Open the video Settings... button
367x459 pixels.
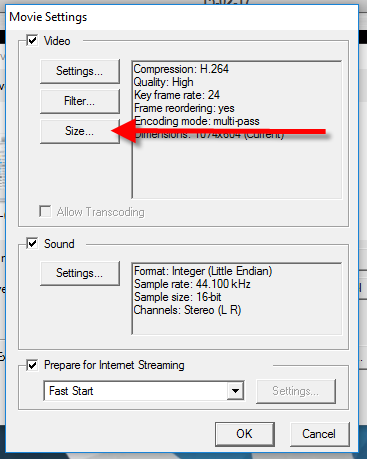(x=80, y=71)
